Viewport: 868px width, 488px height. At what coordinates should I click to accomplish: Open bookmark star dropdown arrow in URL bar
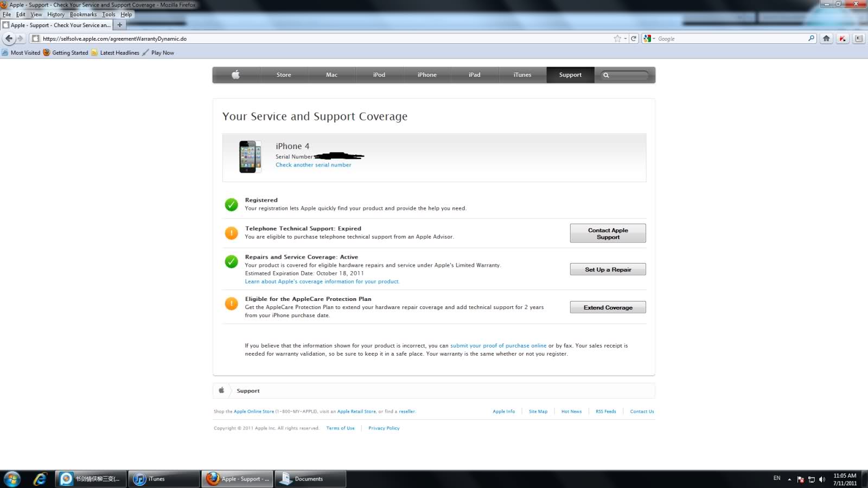click(x=626, y=38)
